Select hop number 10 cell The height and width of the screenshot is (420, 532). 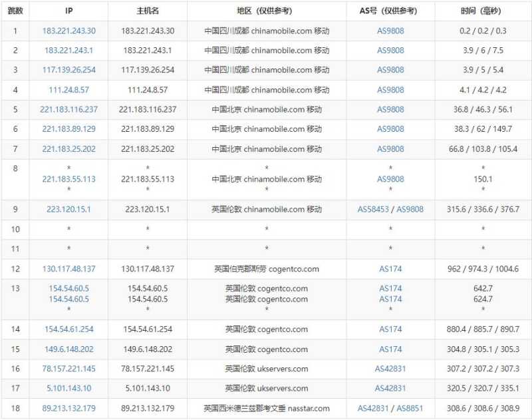coord(15,229)
